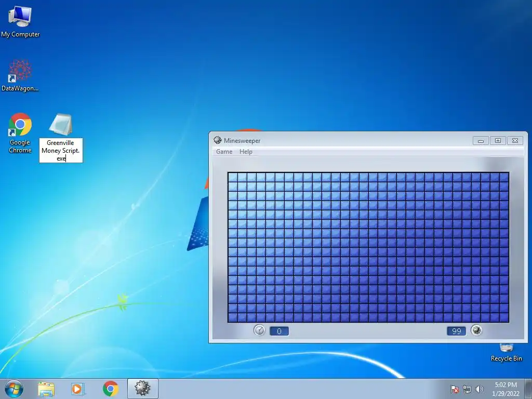
Task: Click inside the file rename text box
Action: click(x=61, y=150)
